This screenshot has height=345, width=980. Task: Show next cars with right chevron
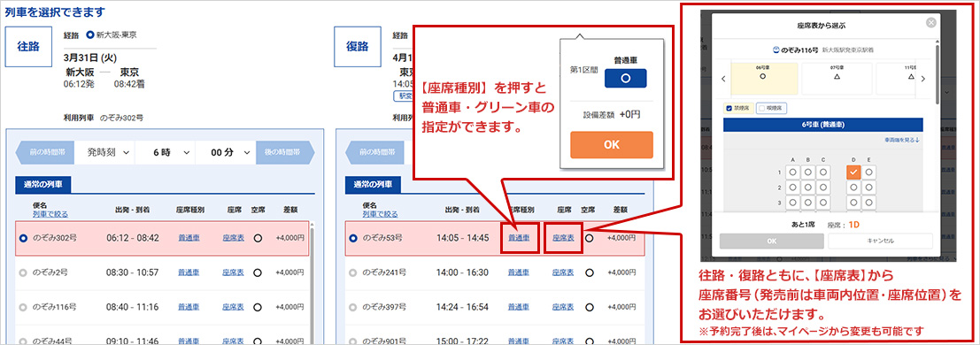click(x=922, y=79)
